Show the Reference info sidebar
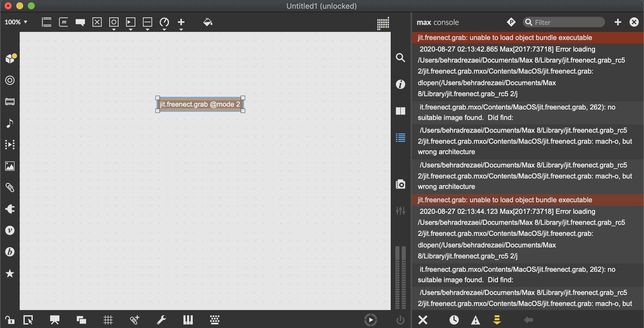 tap(401, 84)
